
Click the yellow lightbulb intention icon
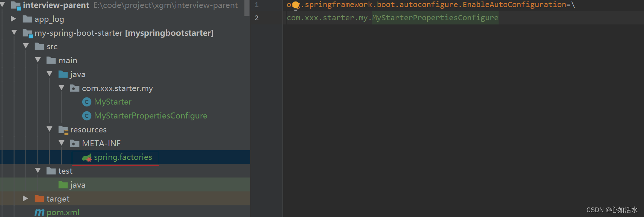tap(296, 6)
